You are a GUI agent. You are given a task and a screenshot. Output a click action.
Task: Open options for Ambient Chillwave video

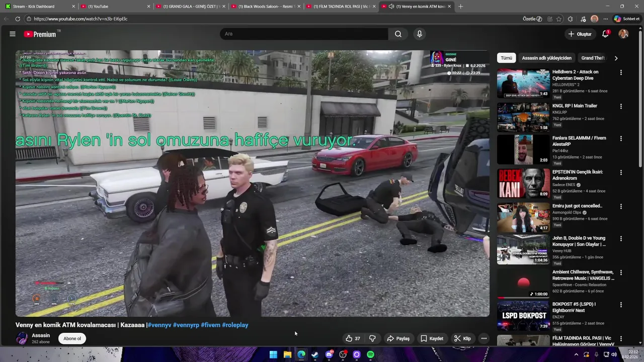621,273
